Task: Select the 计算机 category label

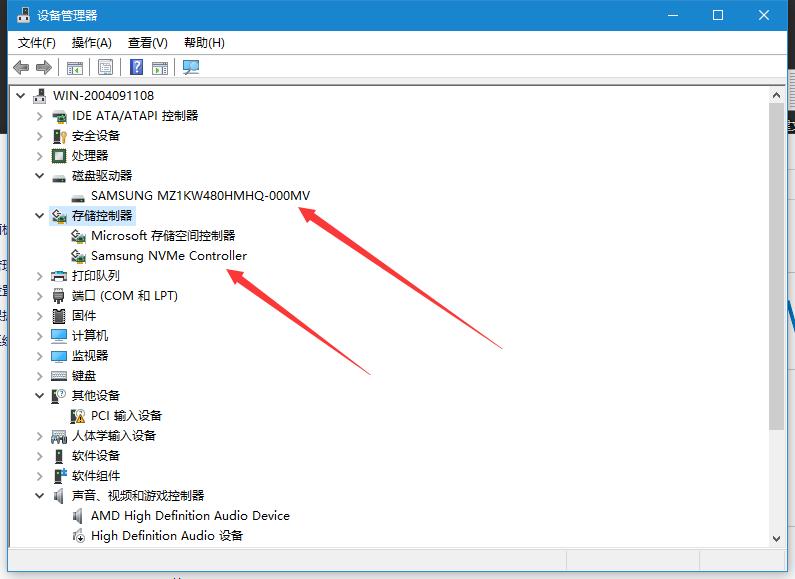Action: coord(90,336)
